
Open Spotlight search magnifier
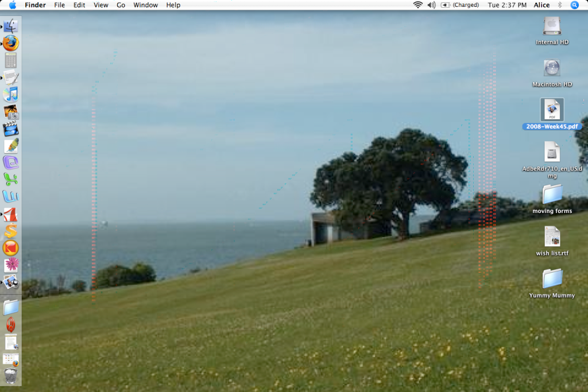click(x=574, y=5)
